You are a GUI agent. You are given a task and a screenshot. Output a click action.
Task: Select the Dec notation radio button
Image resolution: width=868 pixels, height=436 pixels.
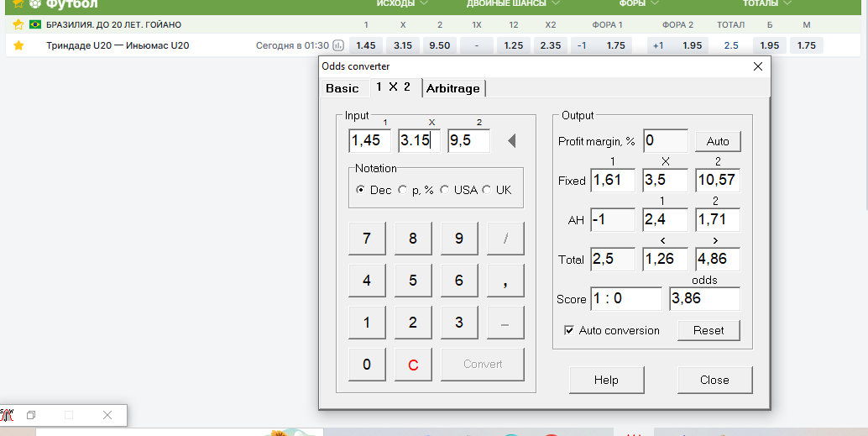click(x=362, y=190)
